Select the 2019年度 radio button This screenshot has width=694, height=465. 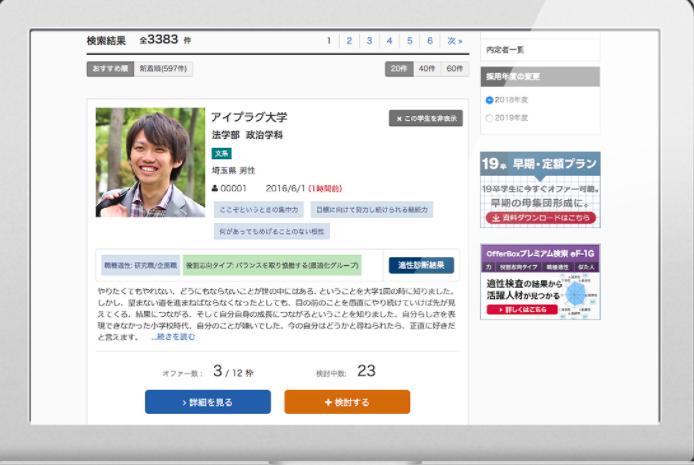point(489,118)
